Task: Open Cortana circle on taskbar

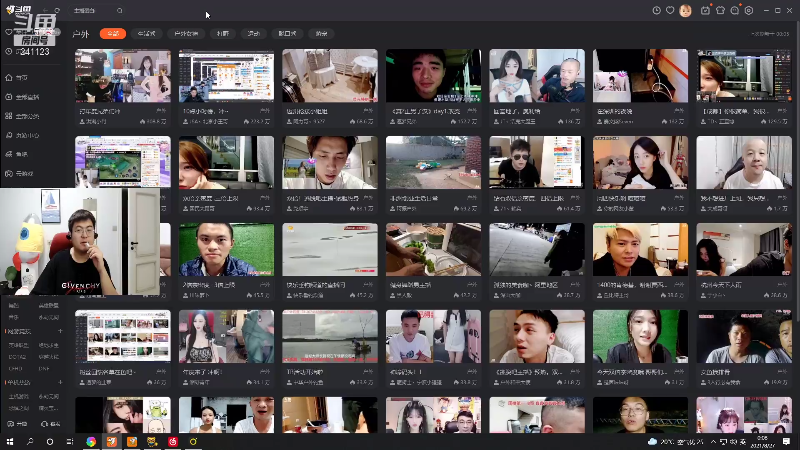Action: (49, 441)
